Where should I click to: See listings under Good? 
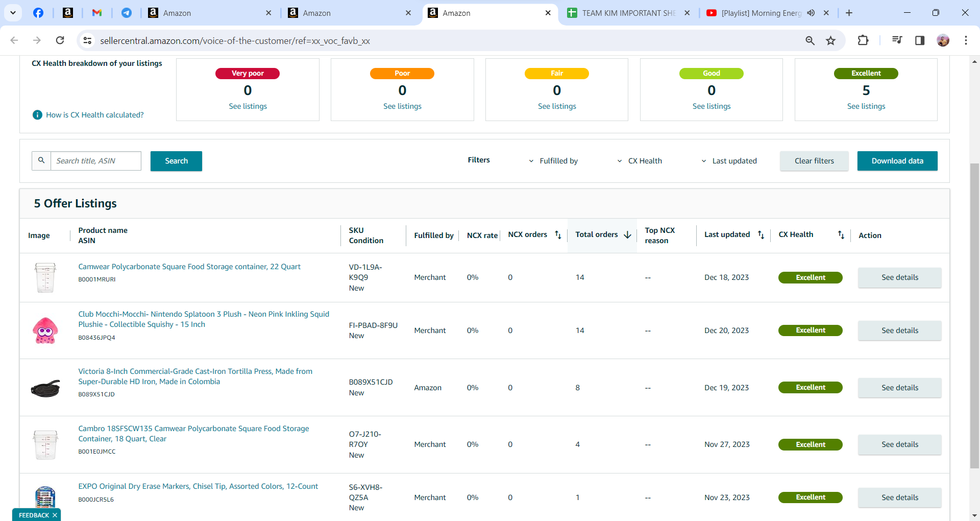coord(712,106)
